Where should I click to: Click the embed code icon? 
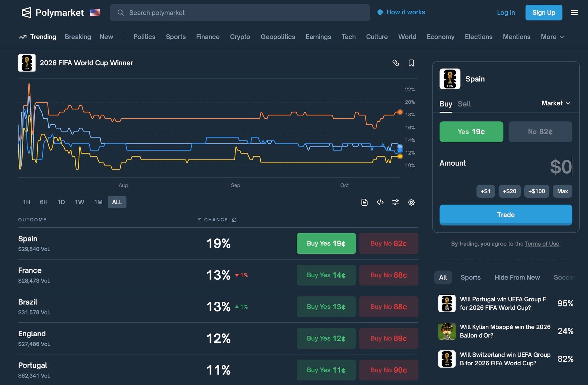coord(380,202)
